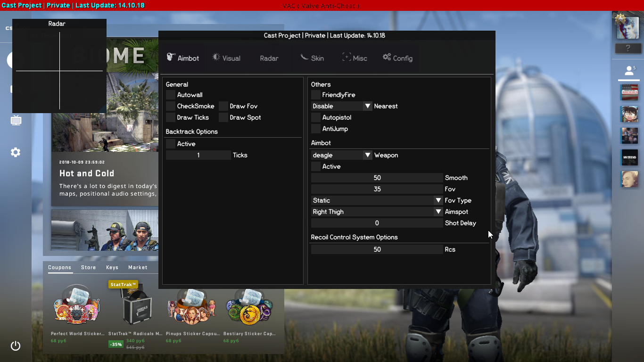Select the last friend avatar in the list
Viewport: 644px width, 362px height.
click(x=629, y=179)
